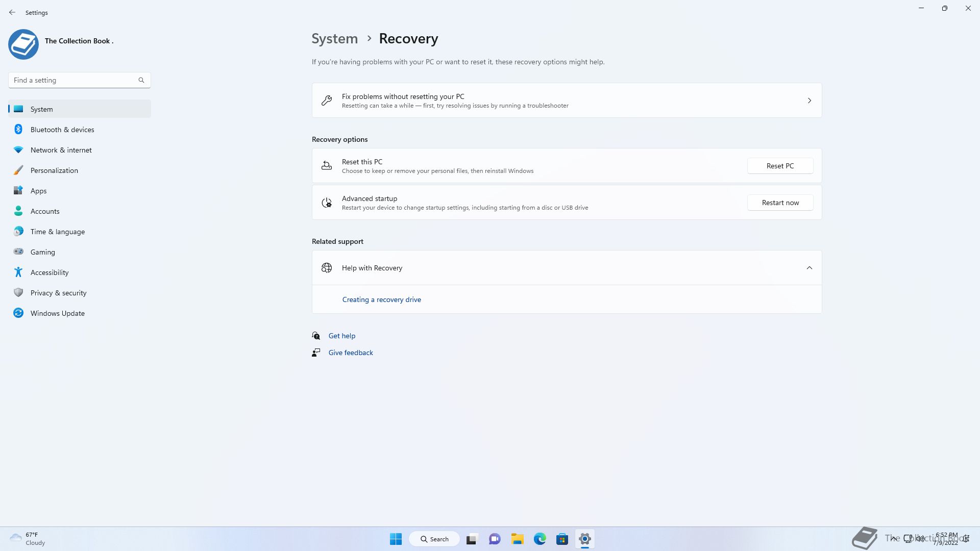
Task: Click the Find a setting search box
Action: point(74,80)
